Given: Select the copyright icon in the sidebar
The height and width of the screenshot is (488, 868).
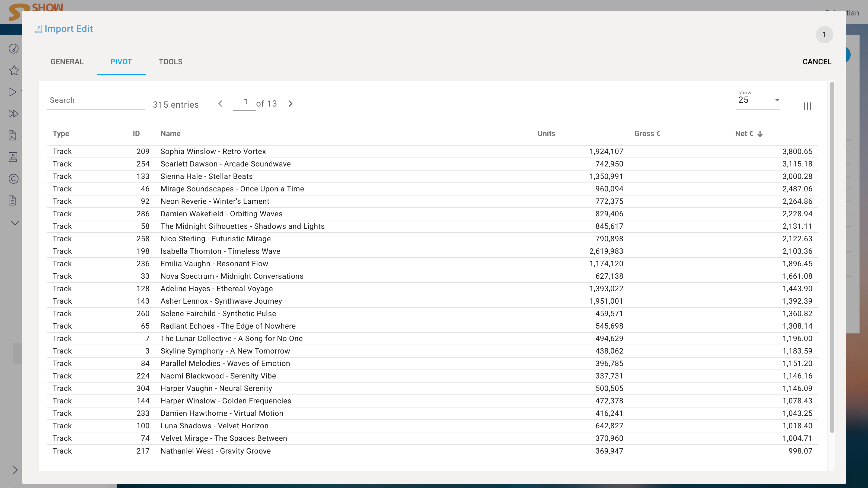Looking at the screenshot, I should (13, 179).
